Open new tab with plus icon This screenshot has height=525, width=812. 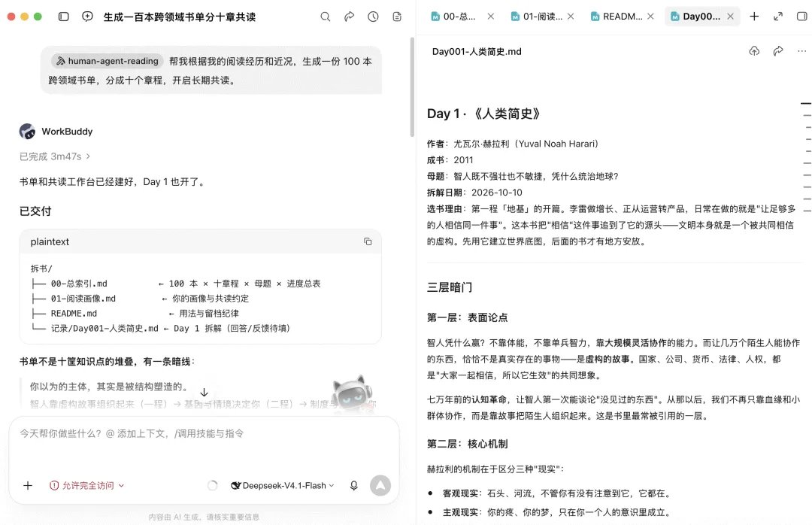pos(754,17)
